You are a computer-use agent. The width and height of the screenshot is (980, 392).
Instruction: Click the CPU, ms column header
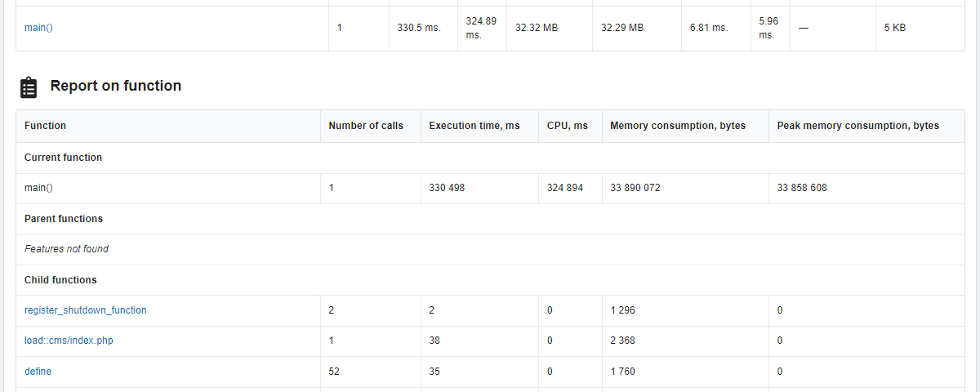pyautogui.click(x=568, y=126)
